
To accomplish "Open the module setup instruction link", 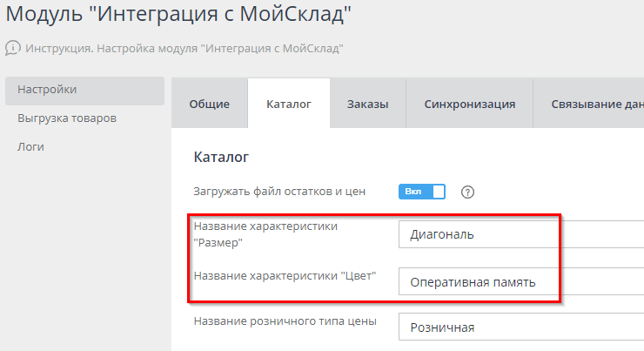I will pos(184,48).
